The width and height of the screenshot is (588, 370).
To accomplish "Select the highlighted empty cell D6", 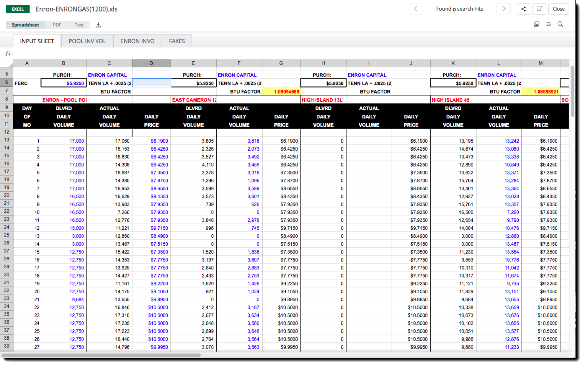I will click(x=151, y=83).
